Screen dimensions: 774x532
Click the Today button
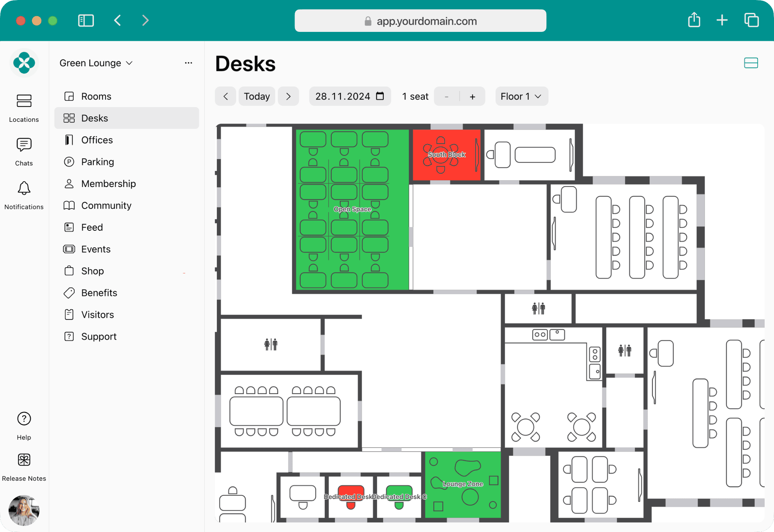click(257, 96)
